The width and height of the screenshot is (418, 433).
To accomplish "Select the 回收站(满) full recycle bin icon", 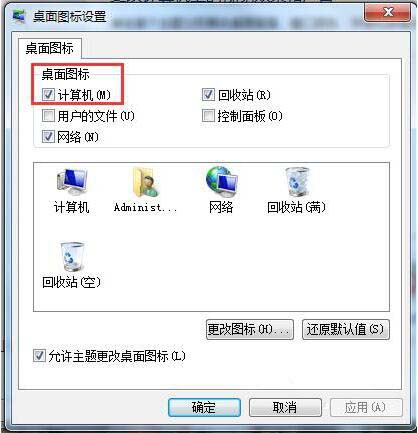I will [296, 190].
